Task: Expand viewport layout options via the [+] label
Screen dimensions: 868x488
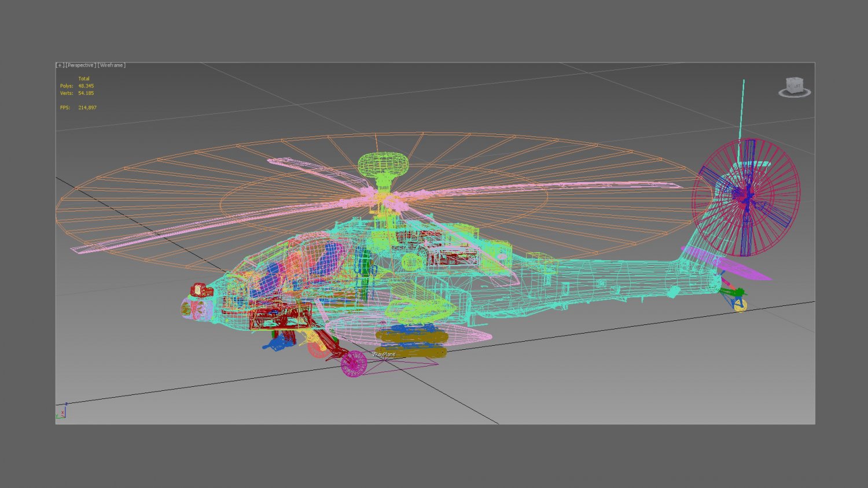Action: [x=60, y=65]
